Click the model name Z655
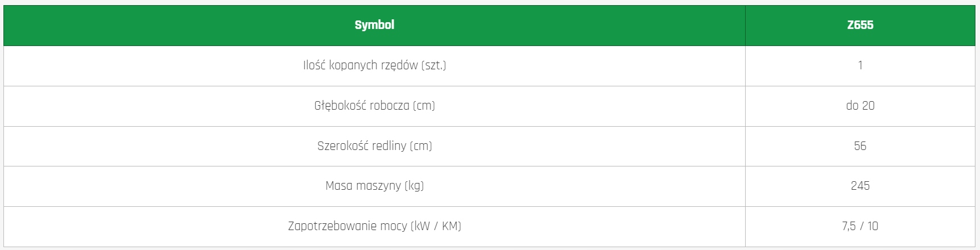Image resolution: width=980 pixels, height=250 pixels. 860,25
